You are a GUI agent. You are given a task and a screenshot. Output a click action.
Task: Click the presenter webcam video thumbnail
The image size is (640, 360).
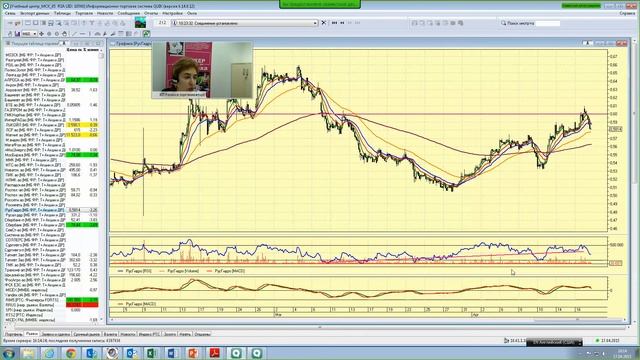[202, 70]
